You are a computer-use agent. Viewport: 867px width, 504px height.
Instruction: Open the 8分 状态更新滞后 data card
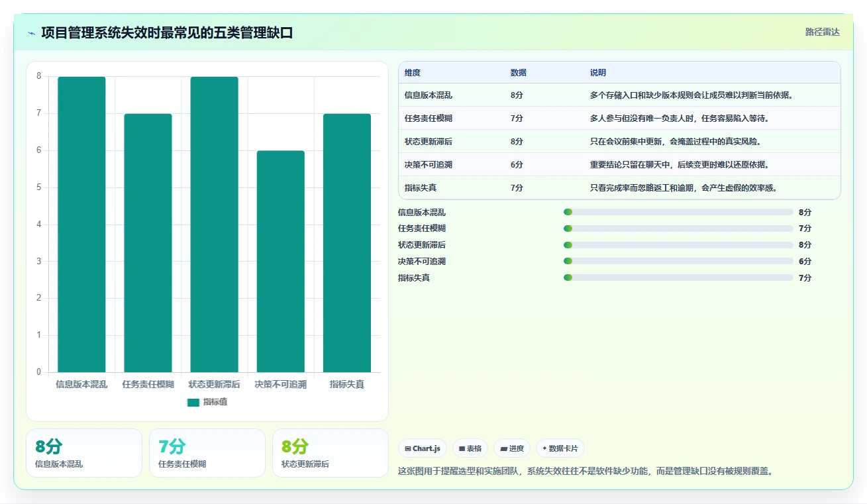(x=331, y=453)
